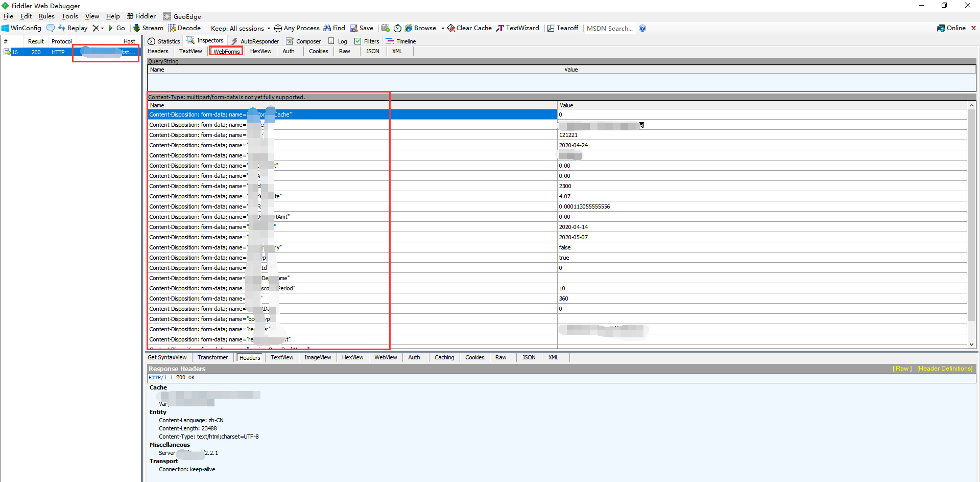This screenshot has width=980, height=482.
Task: Tearoff the inspectors window
Action: tap(562, 28)
